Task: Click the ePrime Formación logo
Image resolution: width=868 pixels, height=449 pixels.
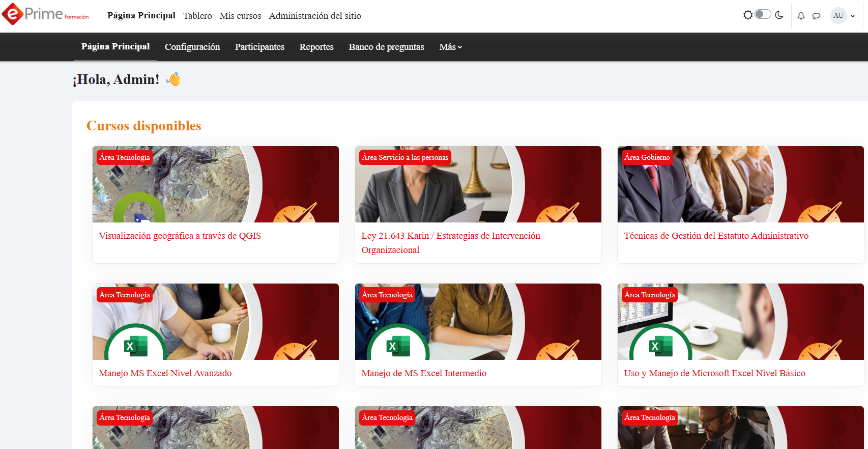Action: [46, 14]
